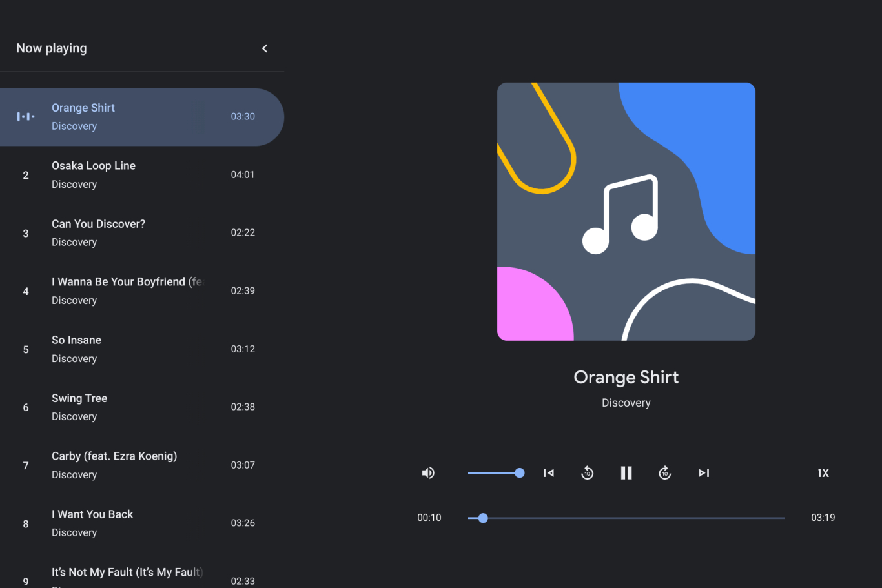Rewind playback by 10 seconds
Viewport: 882px width, 588px height.
(x=588, y=473)
